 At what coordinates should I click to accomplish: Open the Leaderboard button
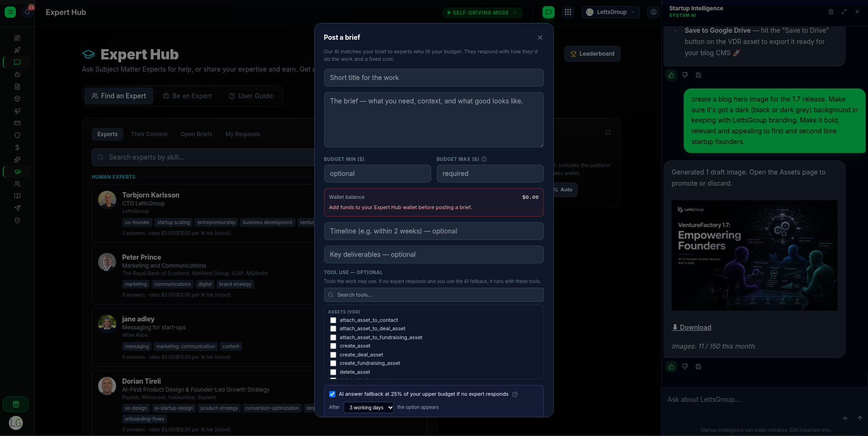pyautogui.click(x=592, y=54)
